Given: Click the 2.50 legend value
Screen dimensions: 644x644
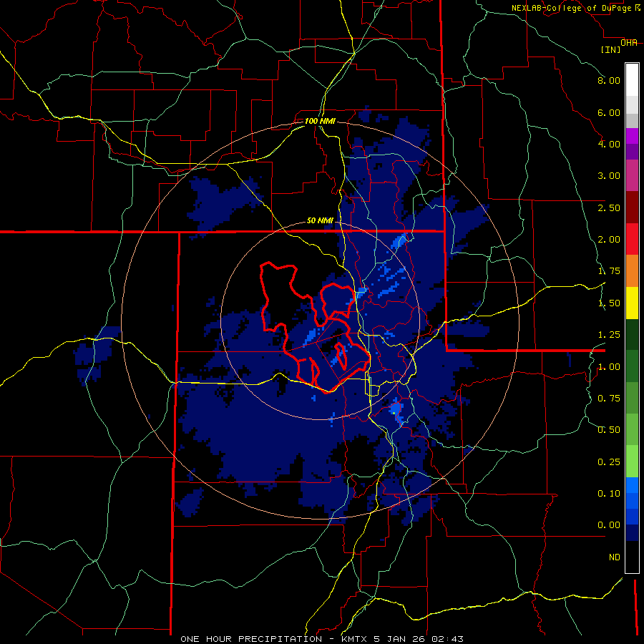Looking at the screenshot, I should tap(609, 208).
